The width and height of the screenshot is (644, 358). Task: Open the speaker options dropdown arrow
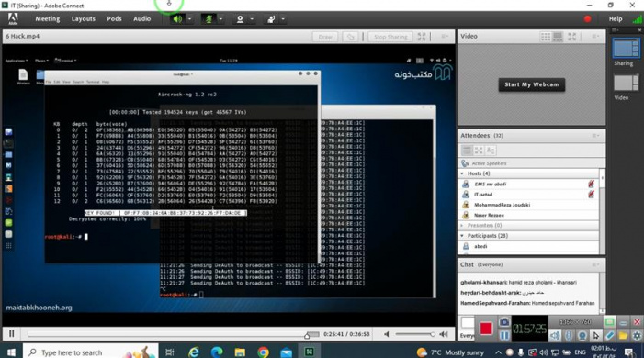[189, 19]
